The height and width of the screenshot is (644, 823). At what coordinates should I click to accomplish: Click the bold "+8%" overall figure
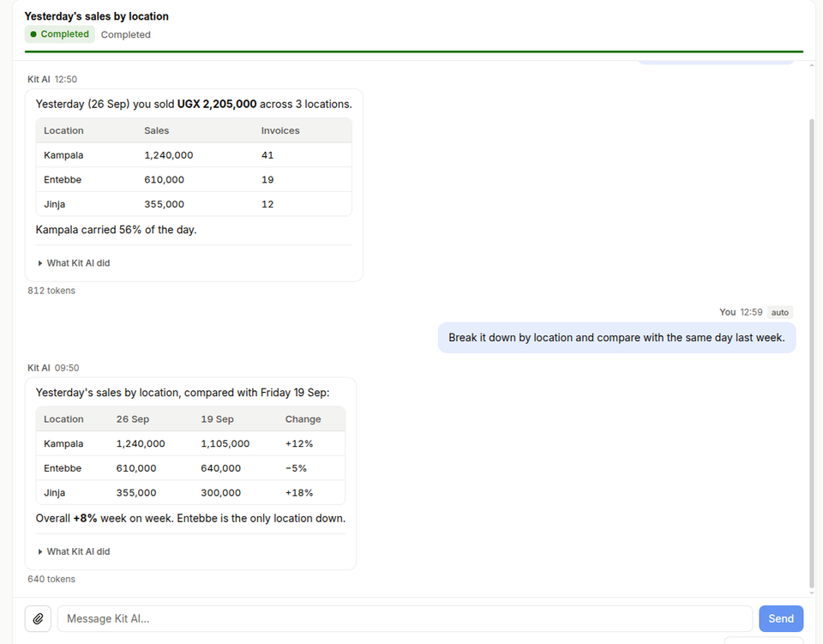[85, 519]
